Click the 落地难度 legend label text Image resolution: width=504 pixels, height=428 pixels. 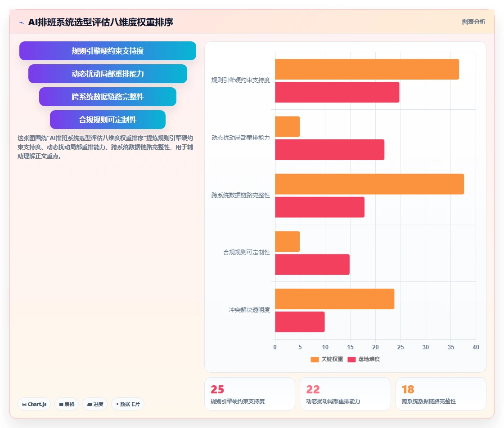(x=369, y=359)
